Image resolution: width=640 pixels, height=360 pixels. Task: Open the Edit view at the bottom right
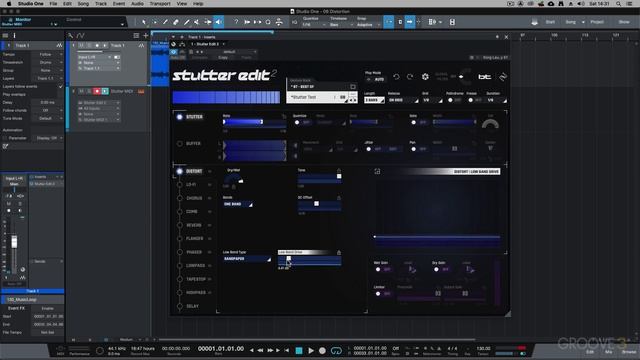tap(590, 352)
